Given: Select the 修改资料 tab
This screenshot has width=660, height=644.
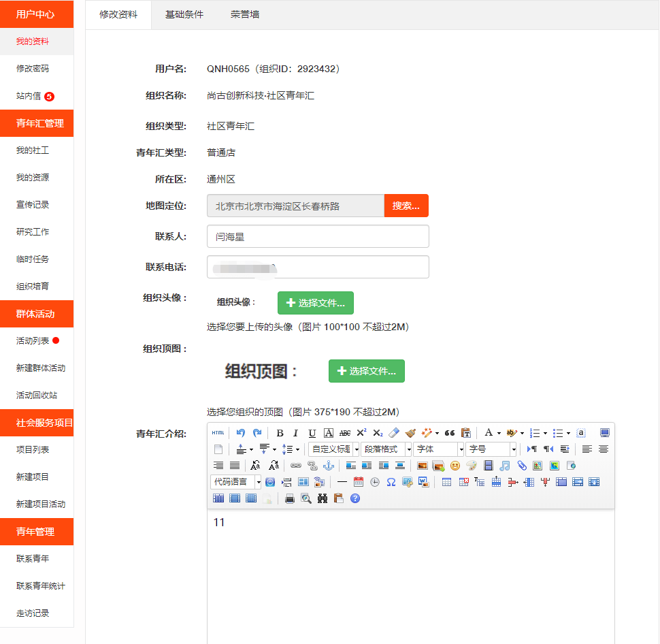Looking at the screenshot, I should pyautogui.click(x=118, y=14).
